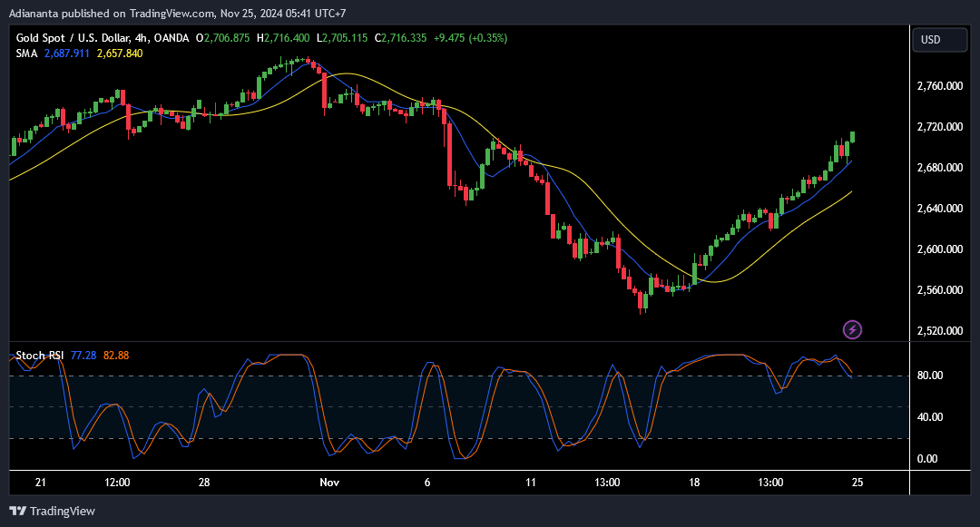980x527 pixels.
Task: Click the published-on TradingView.com header text
Action: tap(177, 13)
